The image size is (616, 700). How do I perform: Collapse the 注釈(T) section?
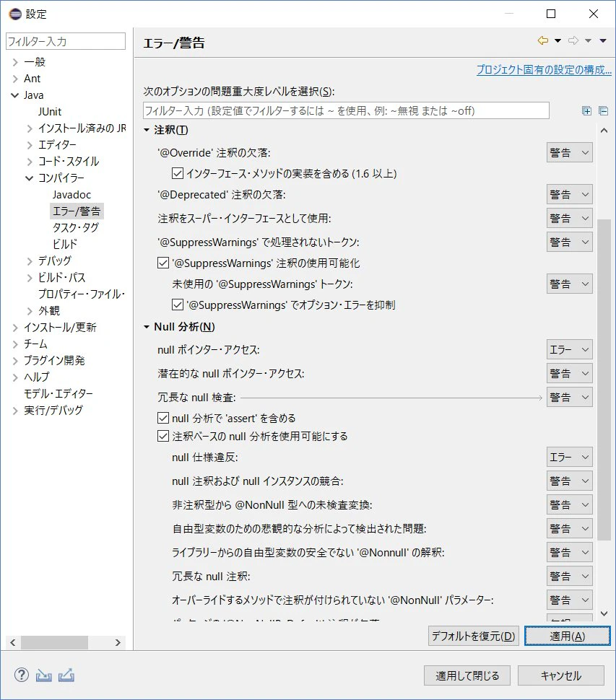coord(147,130)
